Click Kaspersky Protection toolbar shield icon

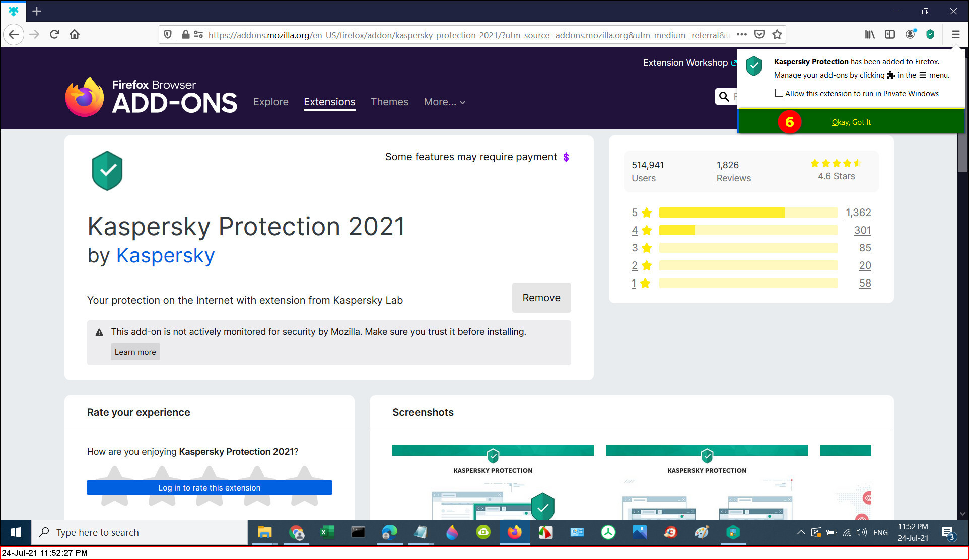click(x=930, y=35)
